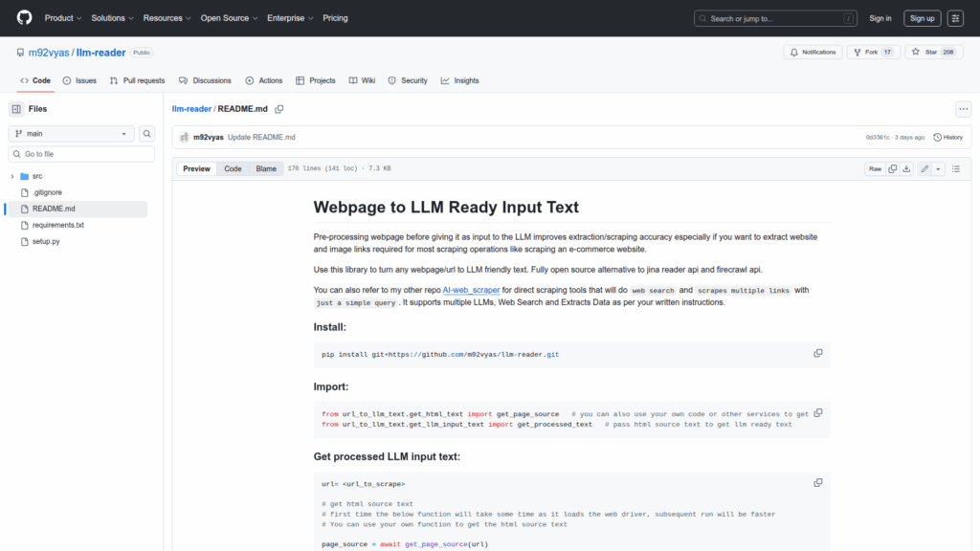The width and height of the screenshot is (980, 551).
Task: Copy raw file contents icon
Action: [893, 168]
